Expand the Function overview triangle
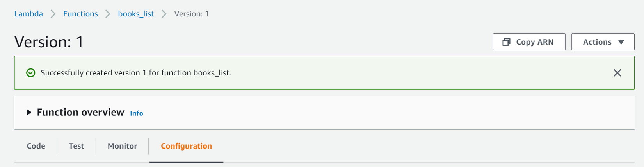Screen dimensions: 644x167 click(x=28, y=112)
